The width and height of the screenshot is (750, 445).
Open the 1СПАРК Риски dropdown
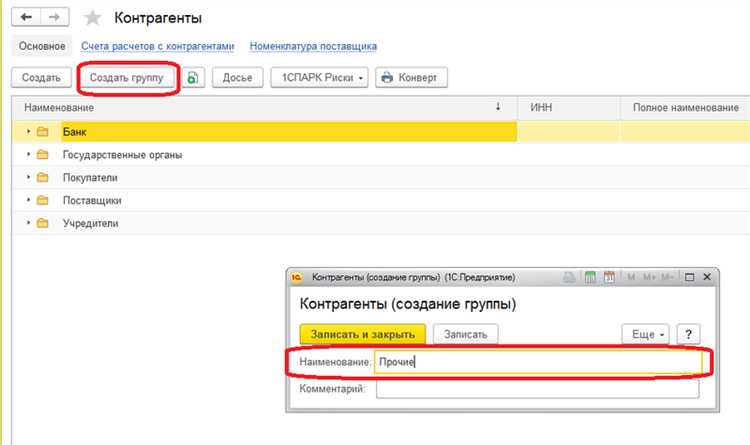coord(320,78)
